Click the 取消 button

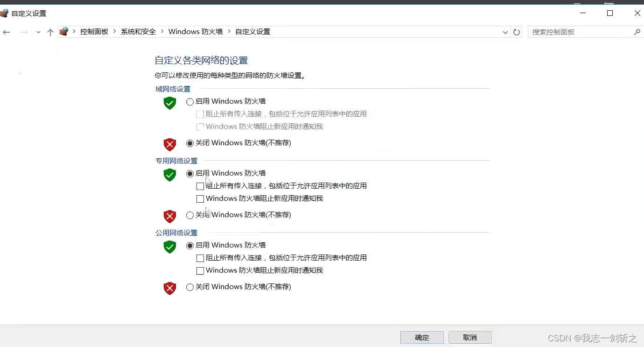point(470,337)
